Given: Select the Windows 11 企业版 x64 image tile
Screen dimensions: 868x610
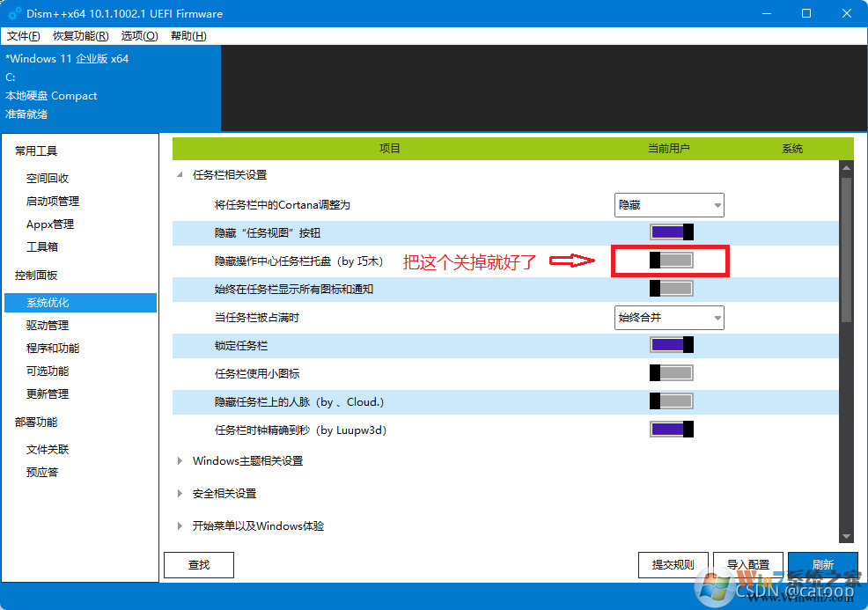Looking at the screenshot, I should [x=111, y=88].
